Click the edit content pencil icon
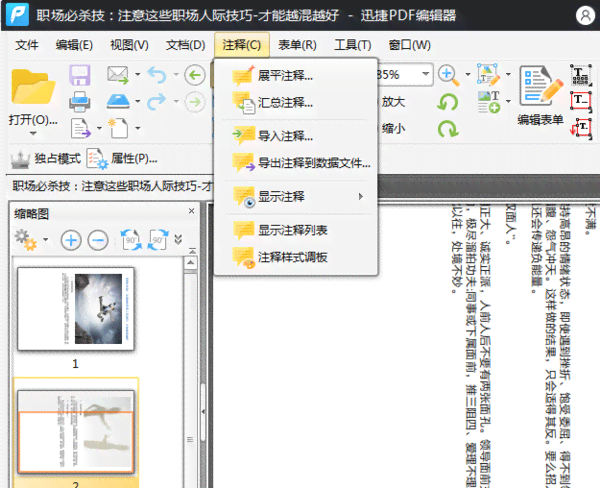600x488 pixels. click(x=488, y=75)
